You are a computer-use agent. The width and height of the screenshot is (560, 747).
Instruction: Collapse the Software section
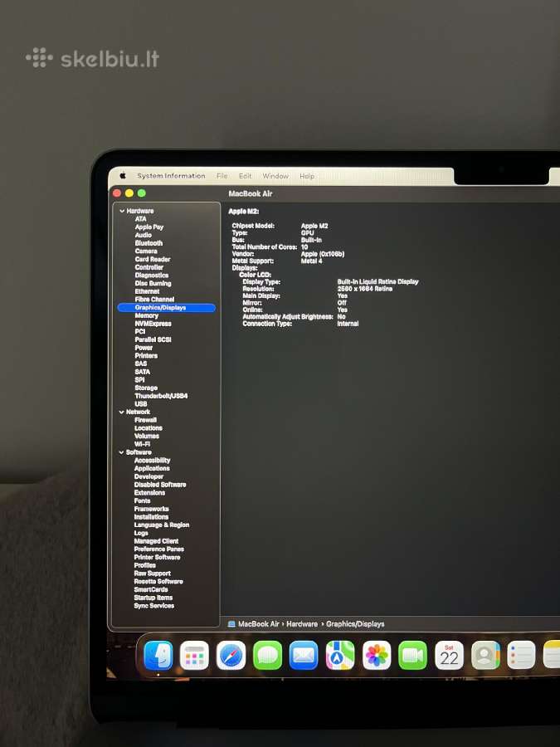[x=121, y=452]
